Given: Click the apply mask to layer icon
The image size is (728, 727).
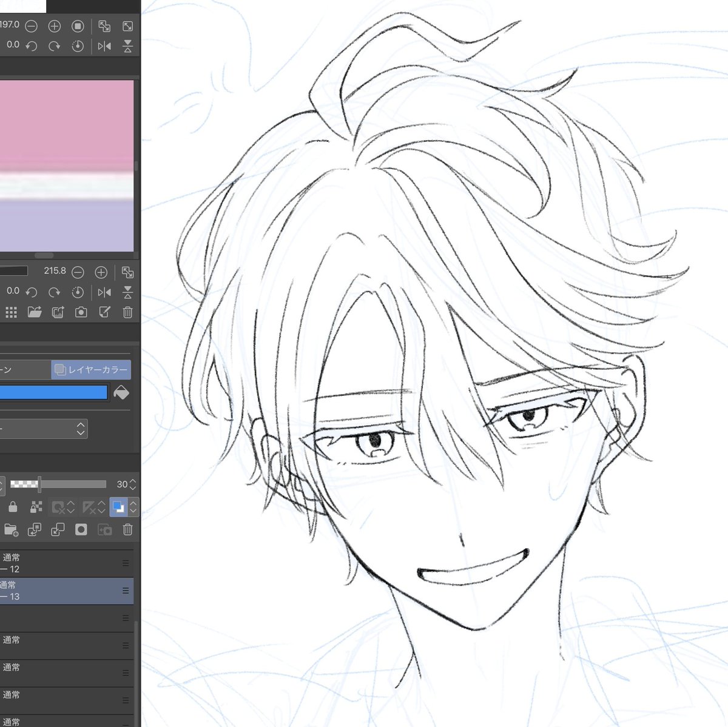Looking at the screenshot, I should [x=104, y=530].
